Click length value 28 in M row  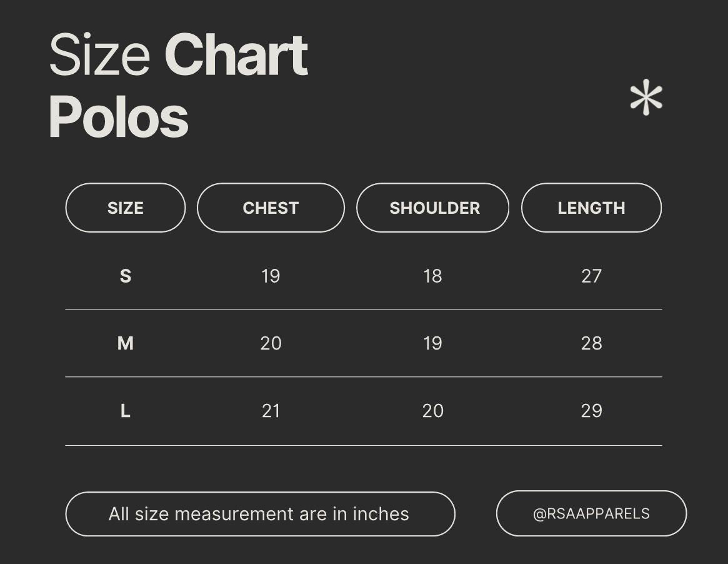(x=591, y=343)
